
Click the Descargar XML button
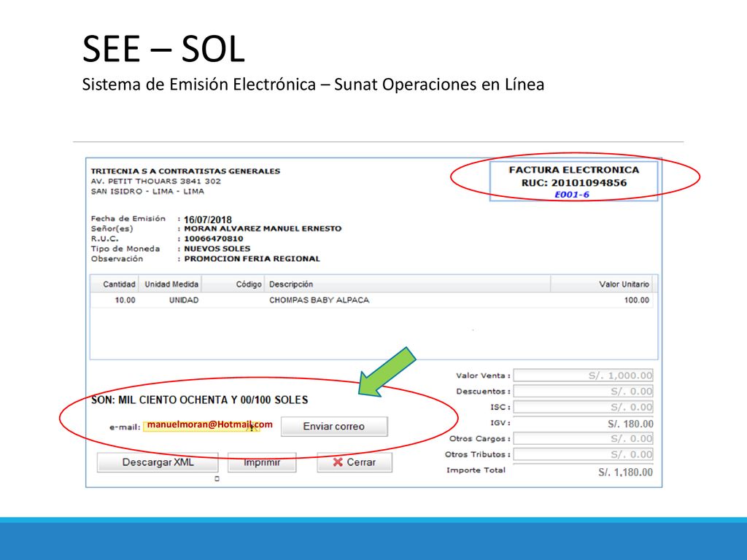(x=158, y=462)
